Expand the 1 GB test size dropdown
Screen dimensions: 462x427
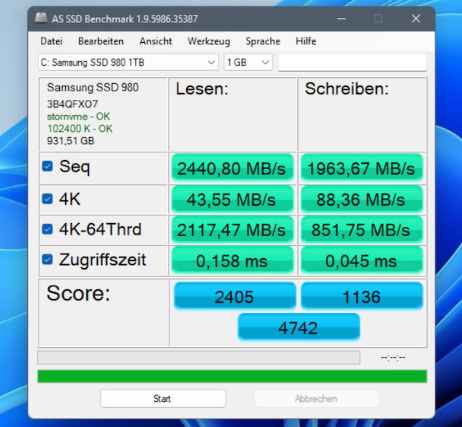click(x=248, y=62)
